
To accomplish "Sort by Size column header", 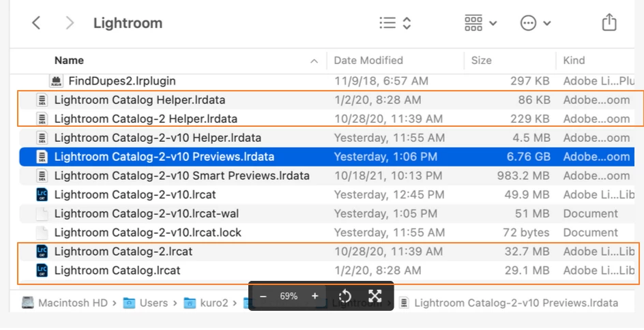I will tap(481, 60).
